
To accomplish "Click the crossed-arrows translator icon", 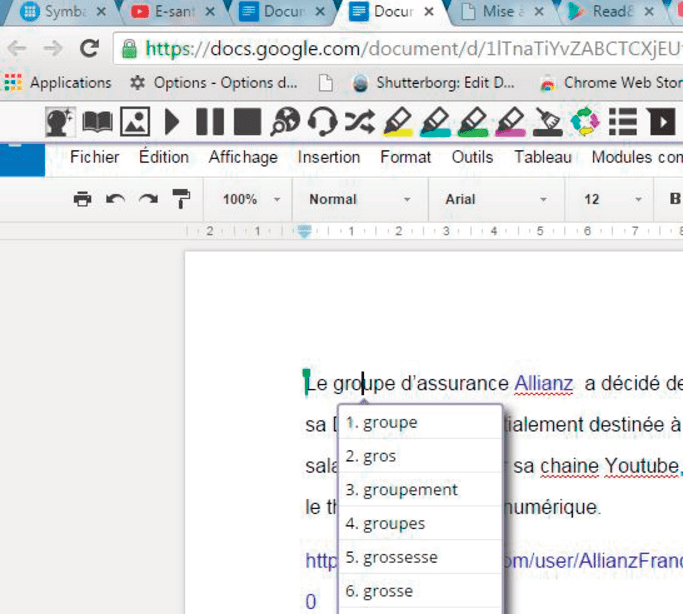I will [359, 122].
